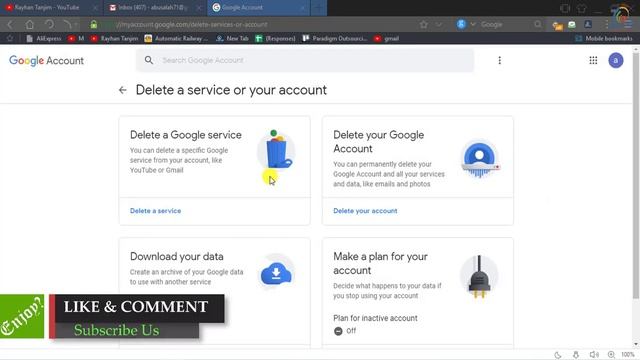
Task: Click the Download your data heading
Action: [x=177, y=257]
